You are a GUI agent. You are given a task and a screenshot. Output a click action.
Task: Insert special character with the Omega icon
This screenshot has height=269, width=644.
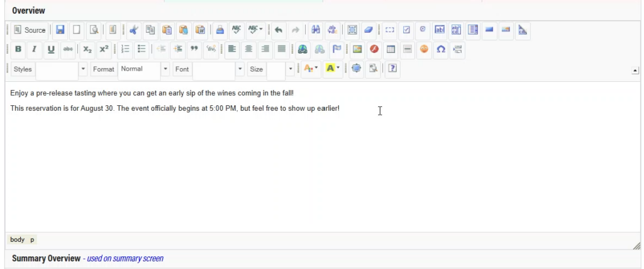(441, 49)
